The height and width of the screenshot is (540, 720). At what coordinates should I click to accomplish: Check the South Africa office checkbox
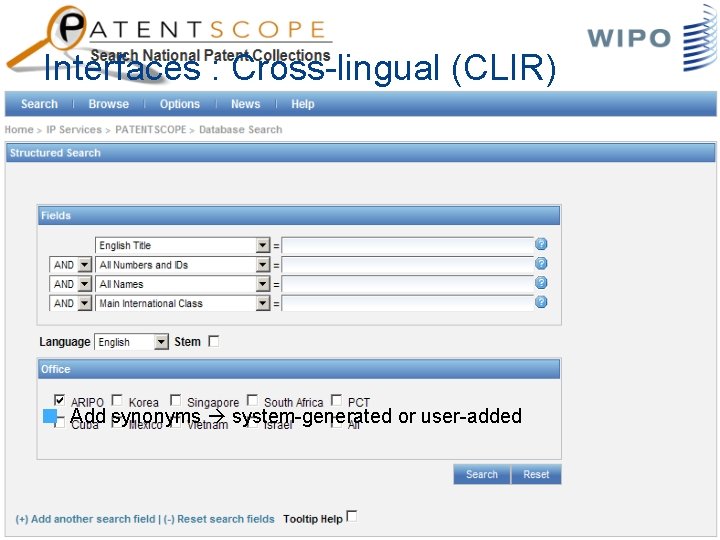pos(252,400)
